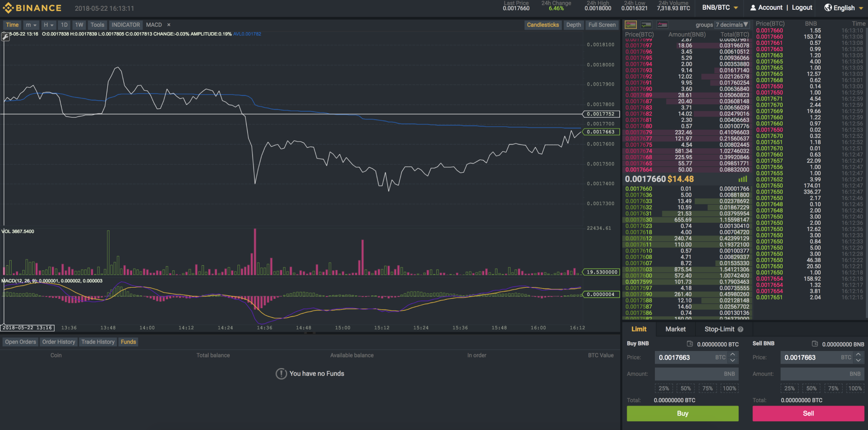Focus the Buy Amount input field

click(697, 374)
